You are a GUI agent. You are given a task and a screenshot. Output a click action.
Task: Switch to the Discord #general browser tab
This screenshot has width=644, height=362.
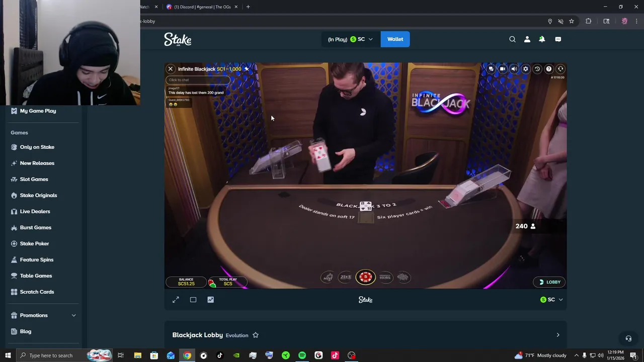point(201,7)
